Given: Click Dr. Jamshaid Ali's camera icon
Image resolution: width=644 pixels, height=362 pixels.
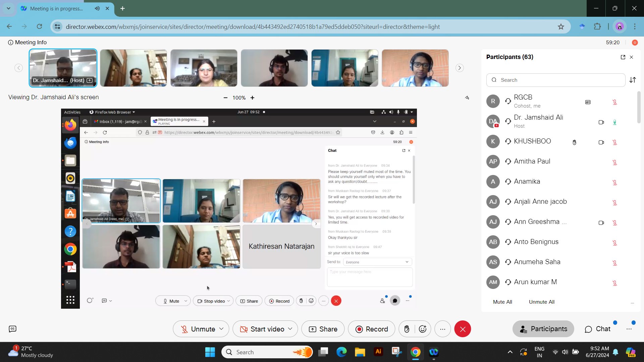Looking at the screenshot, I should coord(601,122).
